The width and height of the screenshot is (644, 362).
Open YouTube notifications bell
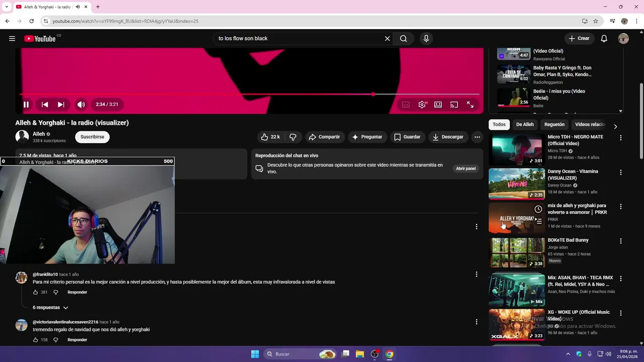pyautogui.click(x=604, y=38)
